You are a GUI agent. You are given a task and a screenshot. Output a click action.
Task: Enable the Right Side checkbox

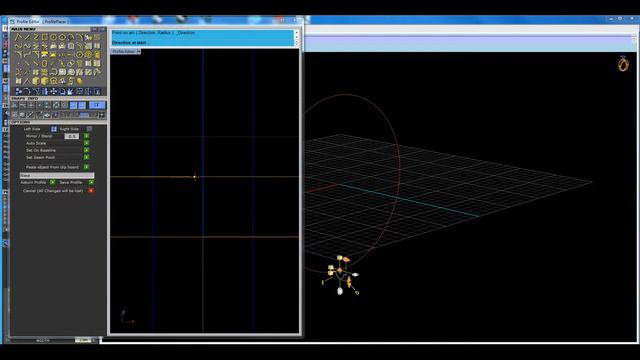(89, 129)
